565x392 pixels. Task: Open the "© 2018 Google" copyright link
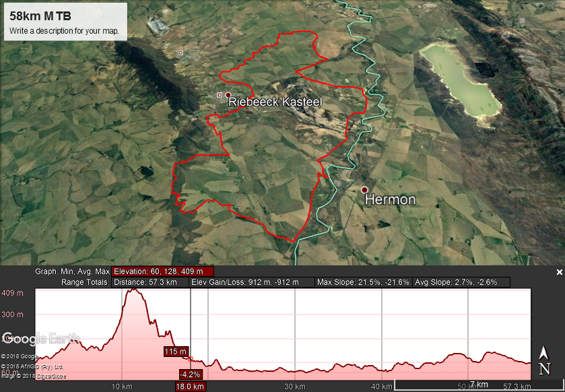click(x=20, y=356)
